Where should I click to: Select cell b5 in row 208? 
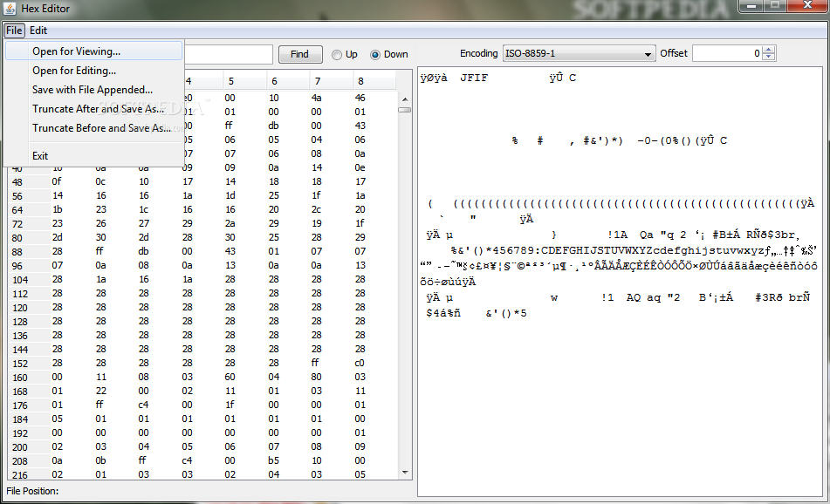tap(274, 460)
